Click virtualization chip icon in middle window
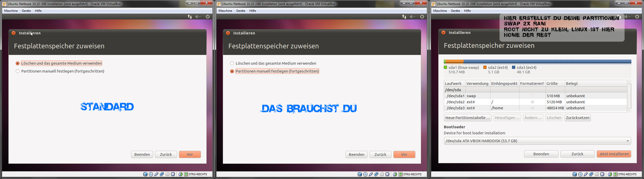This screenshot has height=179, width=644. (387, 174)
